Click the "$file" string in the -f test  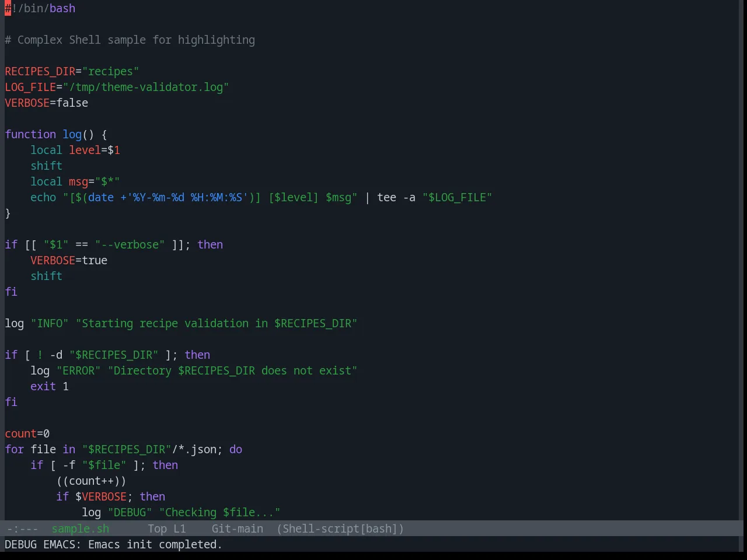point(104,465)
